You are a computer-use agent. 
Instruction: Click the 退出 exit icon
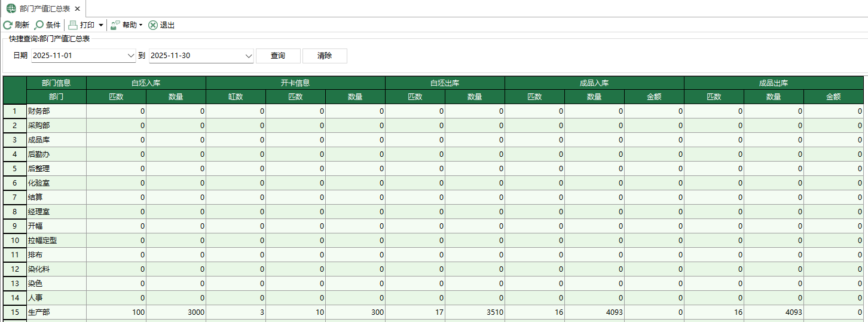tap(153, 25)
